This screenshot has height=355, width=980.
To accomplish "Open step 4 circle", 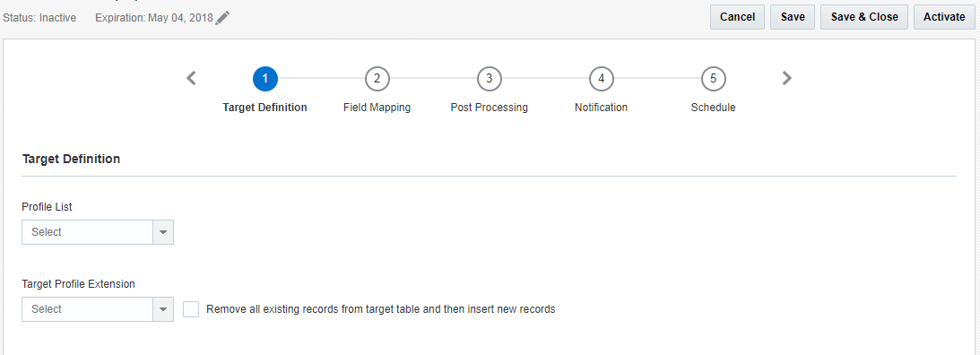I will tap(602, 78).
